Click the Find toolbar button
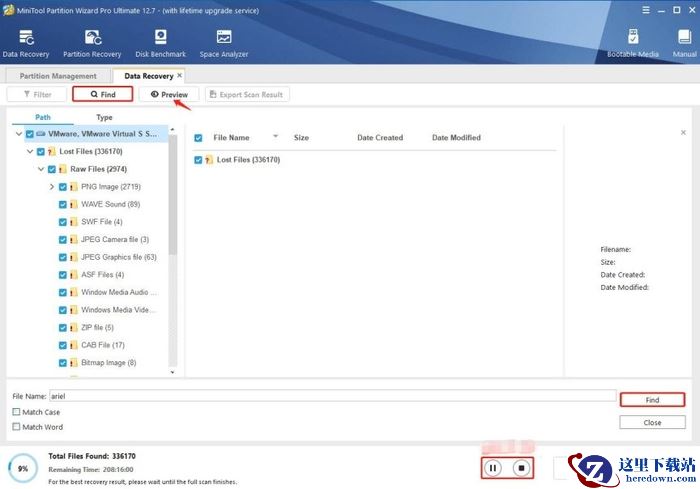The width and height of the screenshot is (700, 489). [103, 94]
